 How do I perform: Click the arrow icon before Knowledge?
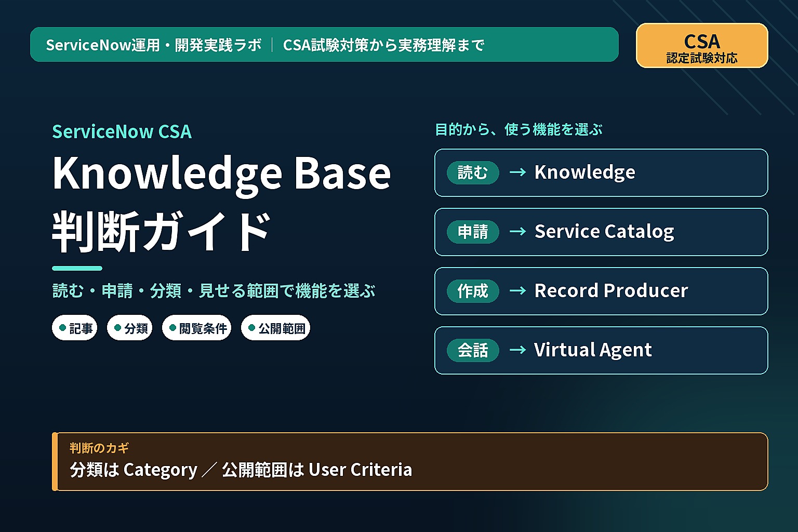pyautogui.click(x=517, y=172)
